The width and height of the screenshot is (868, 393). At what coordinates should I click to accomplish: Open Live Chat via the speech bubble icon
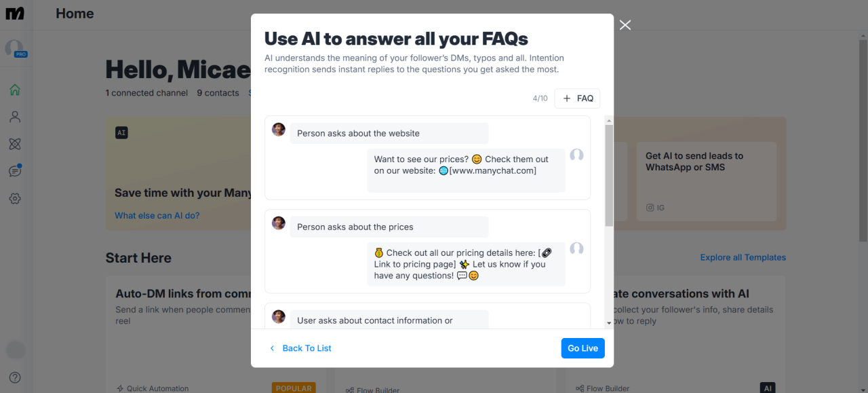pos(15,170)
